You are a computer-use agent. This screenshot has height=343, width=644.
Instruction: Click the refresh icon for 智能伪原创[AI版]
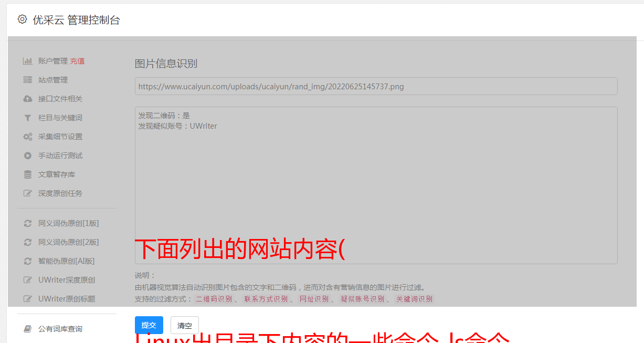[x=28, y=261]
